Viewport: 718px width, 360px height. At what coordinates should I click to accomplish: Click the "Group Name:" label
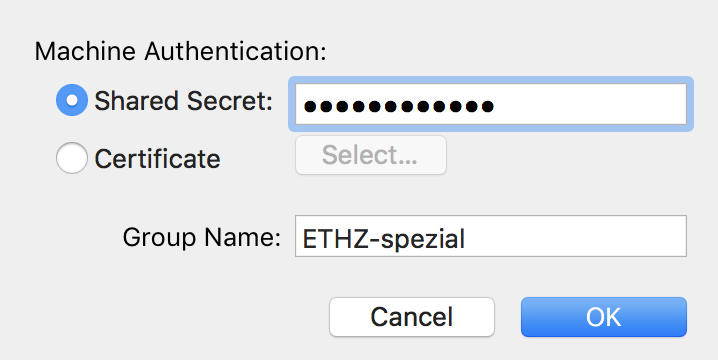click(202, 237)
